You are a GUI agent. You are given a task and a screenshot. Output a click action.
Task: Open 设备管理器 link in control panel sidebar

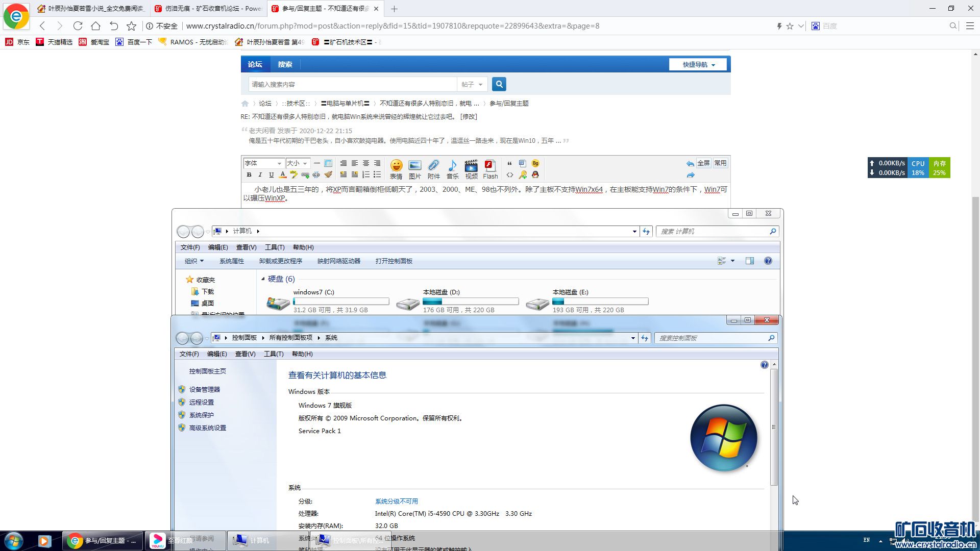[x=205, y=389]
